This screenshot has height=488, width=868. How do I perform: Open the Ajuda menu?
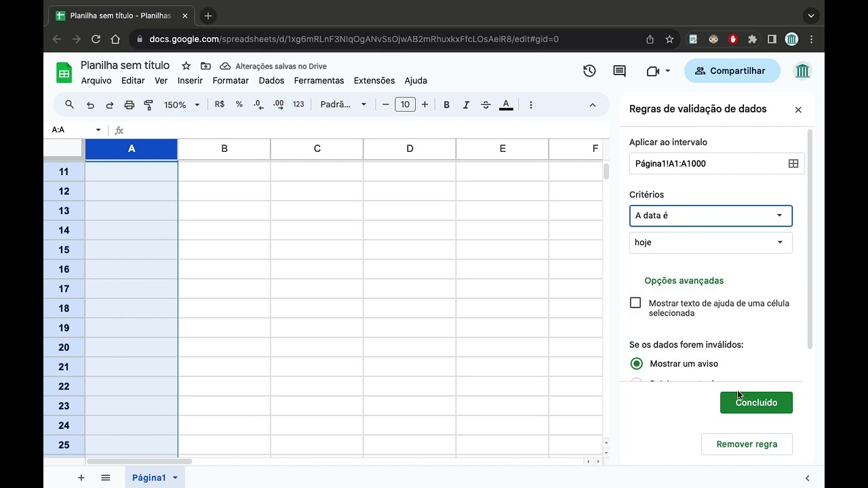tap(416, 81)
